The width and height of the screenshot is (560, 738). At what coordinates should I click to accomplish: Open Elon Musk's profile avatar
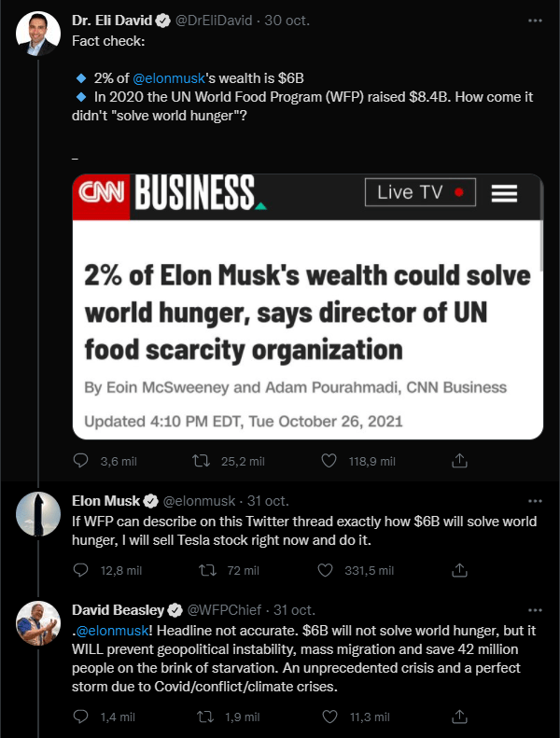(39, 514)
